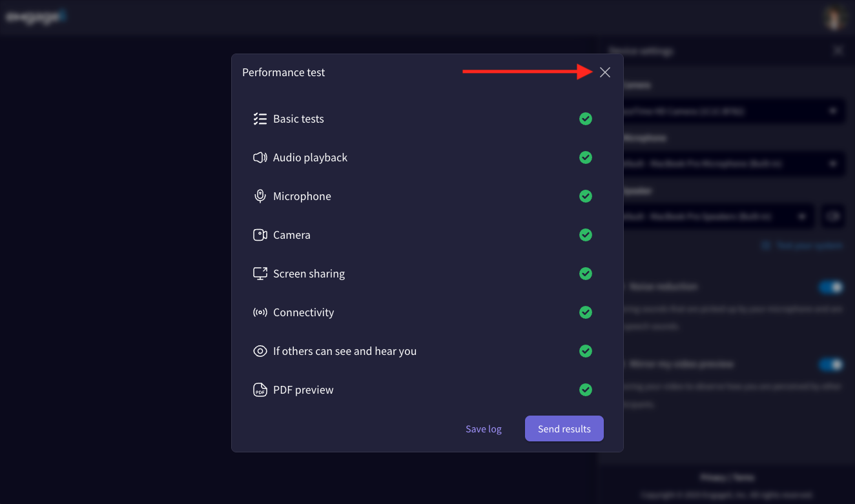
Task: Toggle Noise reduction switch in Device settings
Action: coord(831,287)
